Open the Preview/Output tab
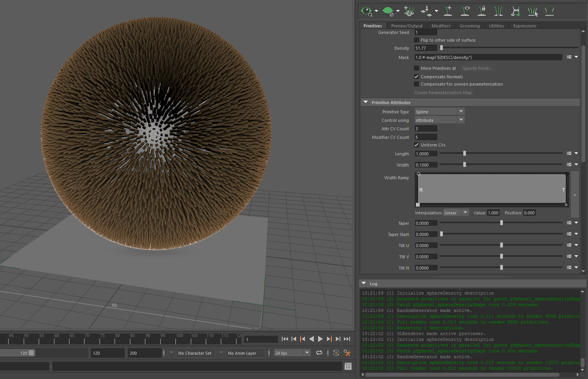 (x=407, y=26)
